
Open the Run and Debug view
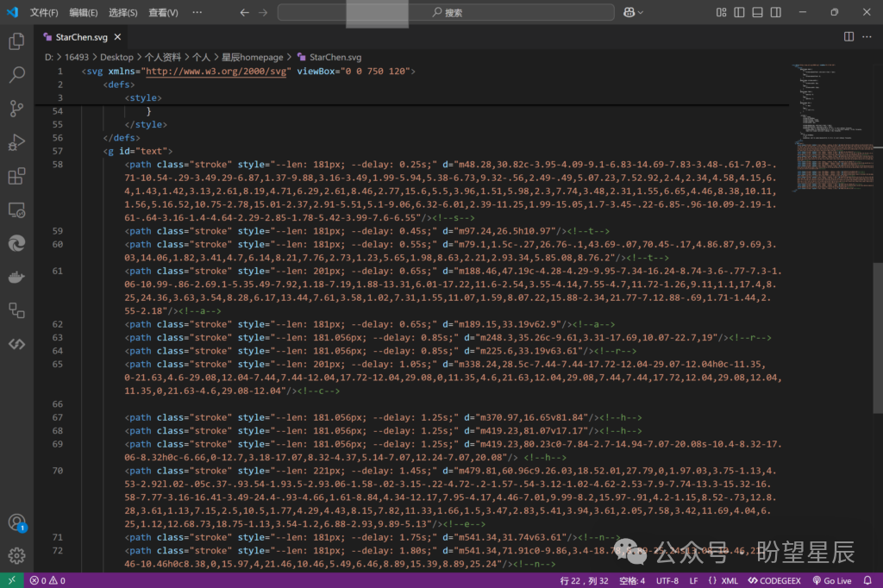[16, 142]
